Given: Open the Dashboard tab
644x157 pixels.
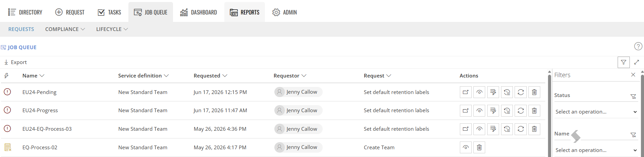Looking at the screenshot, I should click(x=198, y=12).
